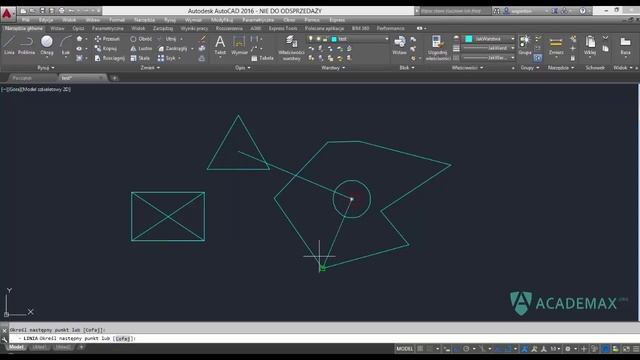Select the Wymiar (dimension) tool
This screenshot has width=640, height=360.
tap(239, 45)
